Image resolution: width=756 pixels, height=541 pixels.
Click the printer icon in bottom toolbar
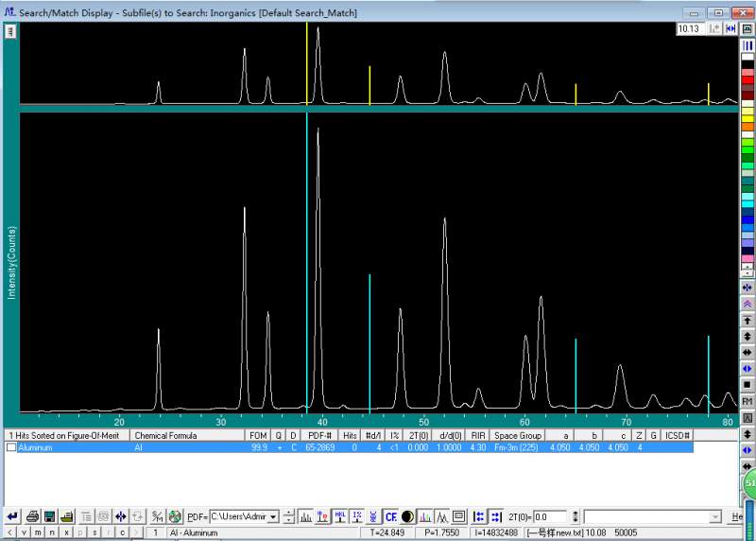(32, 516)
